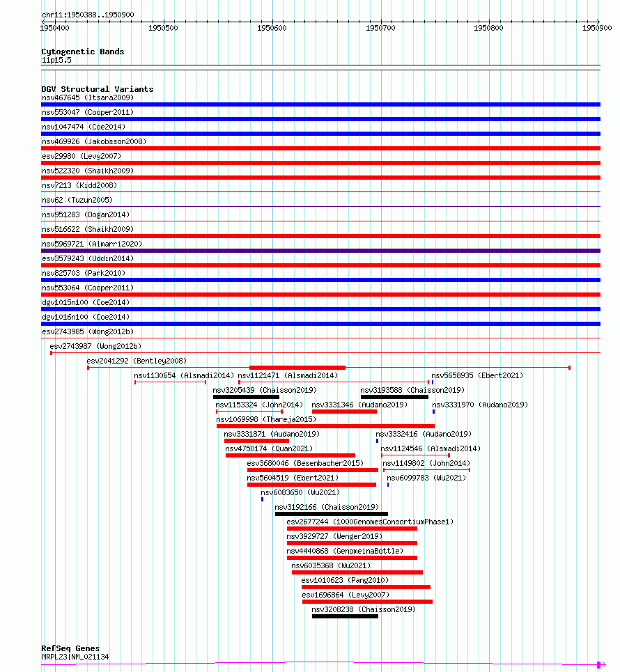
Task: Select the nsv3208238 (Chaisson2019) black bar
Action: (x=345, y=616)
